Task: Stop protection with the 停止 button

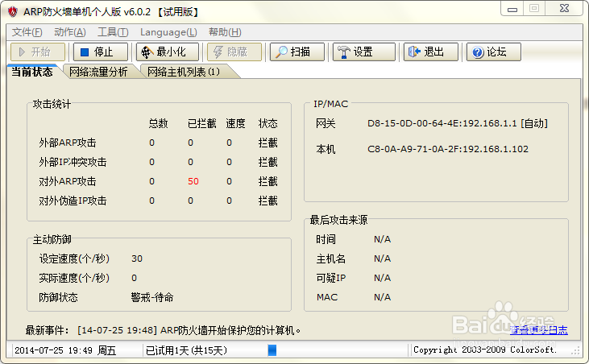Action: click(x=100, y=52)
